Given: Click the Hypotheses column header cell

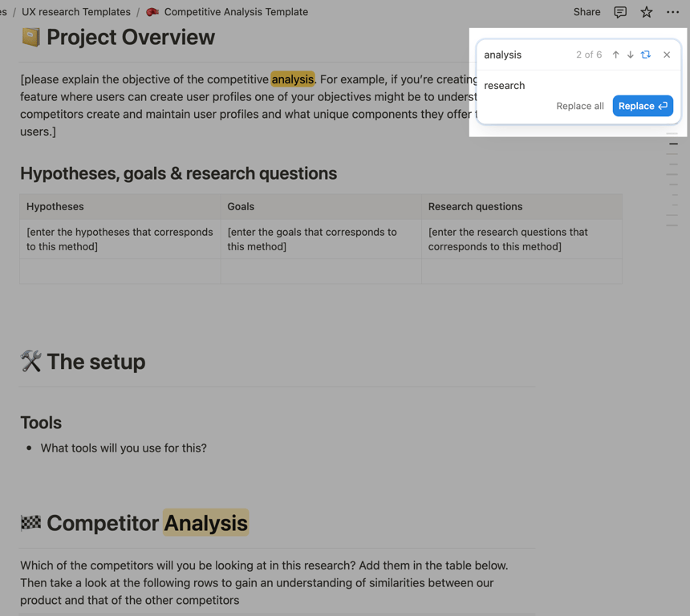Looking at the screenshot, I should (120, 207).
